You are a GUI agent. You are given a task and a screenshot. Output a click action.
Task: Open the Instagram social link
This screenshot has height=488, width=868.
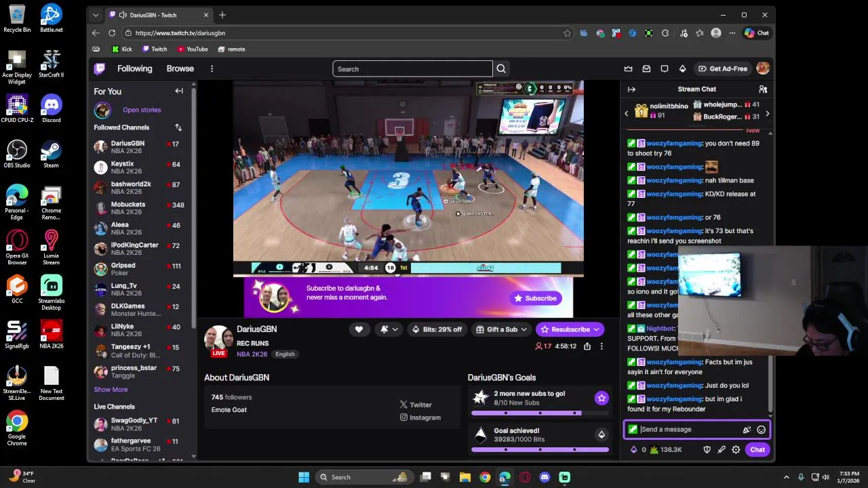coord(420,418)
